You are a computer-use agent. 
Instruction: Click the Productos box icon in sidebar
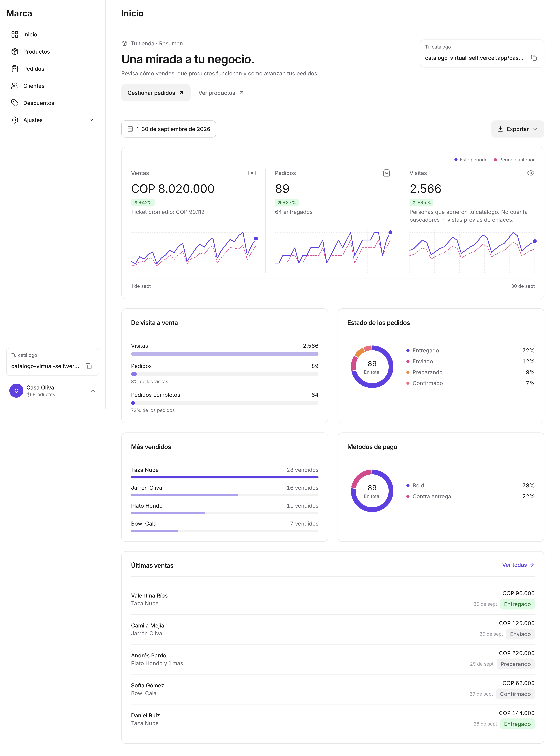(x=15, y=51)
